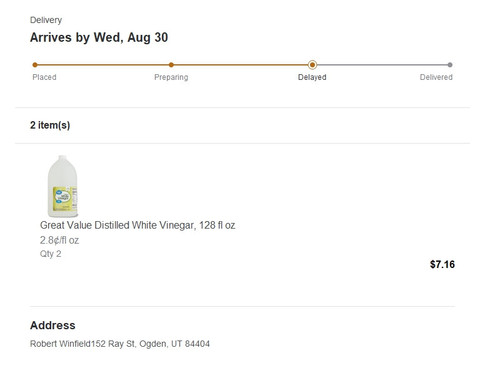This screenshot has height=391, width=500.
Task: Click Robert Winfield 152 Ray St address
Action: point(120,344)
